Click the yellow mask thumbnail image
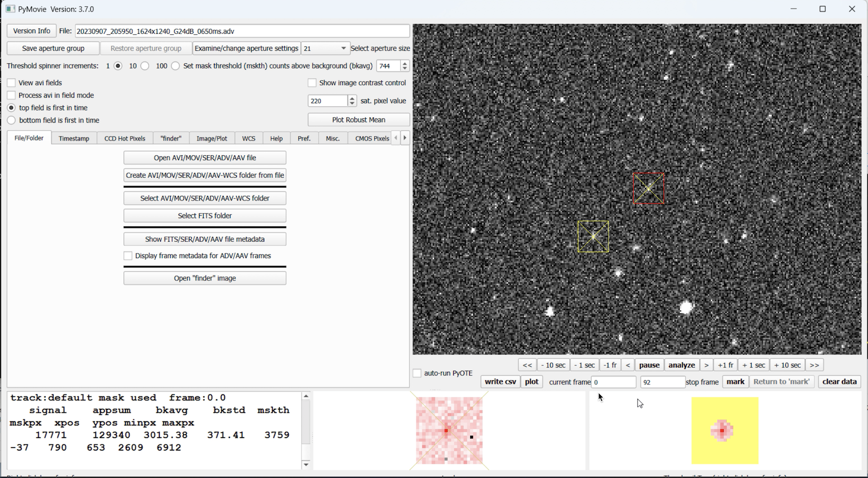Image resolution: width=868 pixels, height=478 pixels. click(x=725, y=431)
